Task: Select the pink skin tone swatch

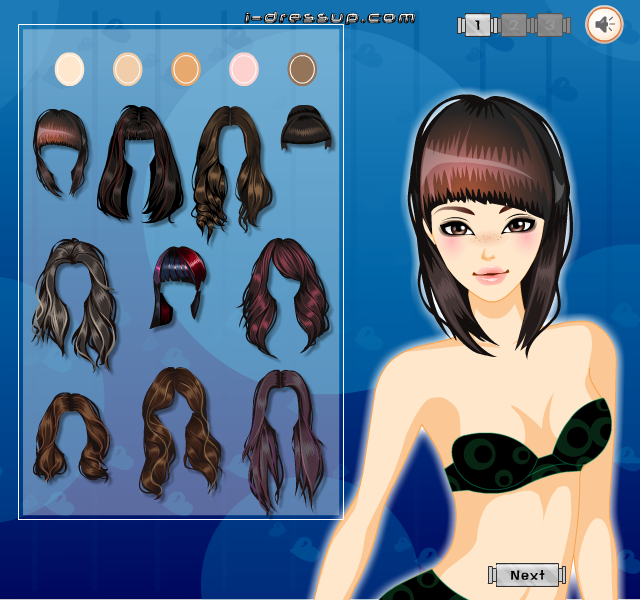Action: click(244, 69)
